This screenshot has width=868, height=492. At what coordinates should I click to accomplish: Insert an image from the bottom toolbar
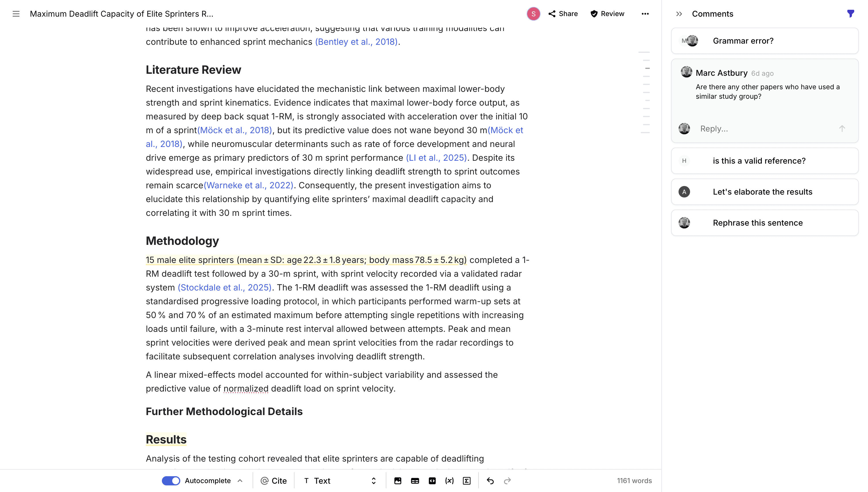398,480
